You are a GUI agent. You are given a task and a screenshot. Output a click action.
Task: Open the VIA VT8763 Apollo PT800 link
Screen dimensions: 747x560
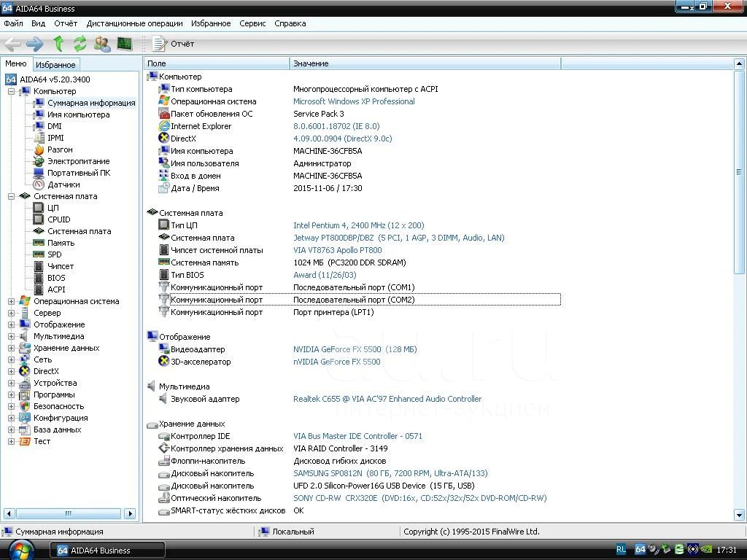click(x=337, y=250)
